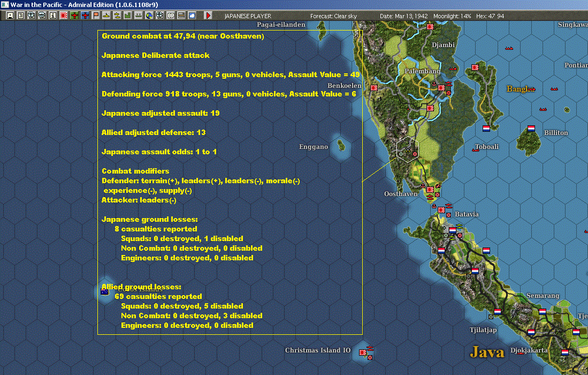This screenshot has width=588, height=375.
Task: Click '8 casualties reported' text
Action: 156,229
